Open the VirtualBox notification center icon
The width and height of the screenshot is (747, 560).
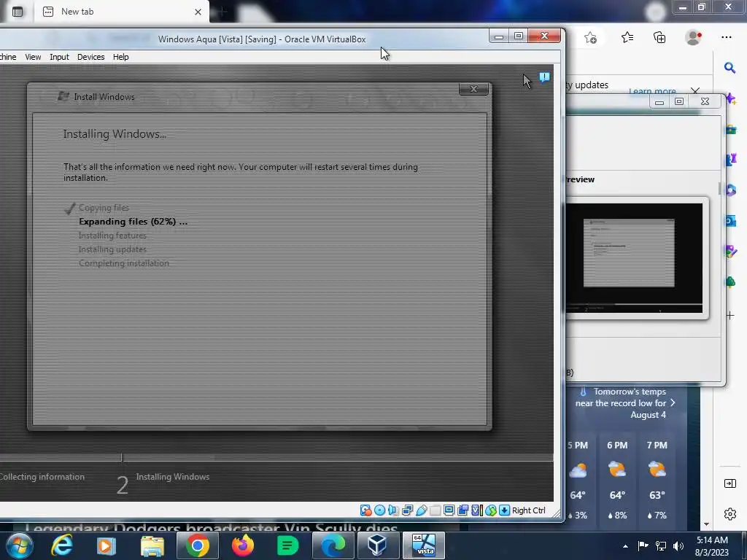point(544,77)
